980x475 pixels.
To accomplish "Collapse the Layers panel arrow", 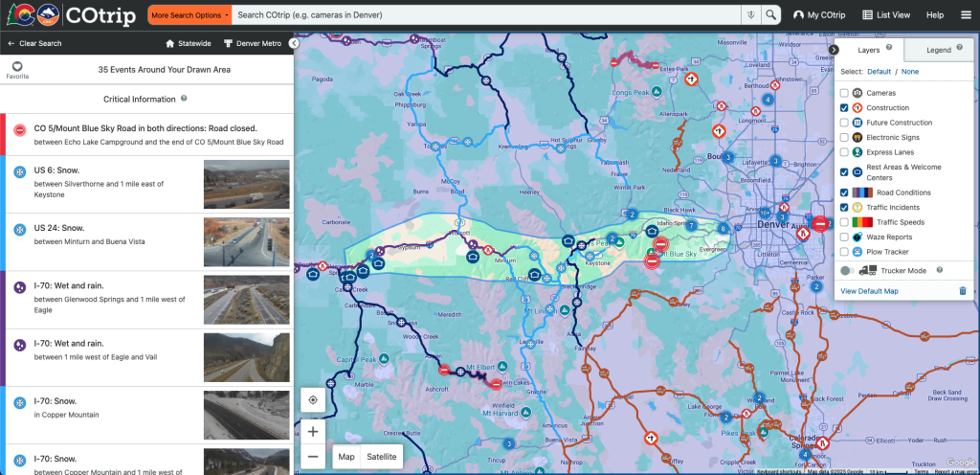I will 834,49.
